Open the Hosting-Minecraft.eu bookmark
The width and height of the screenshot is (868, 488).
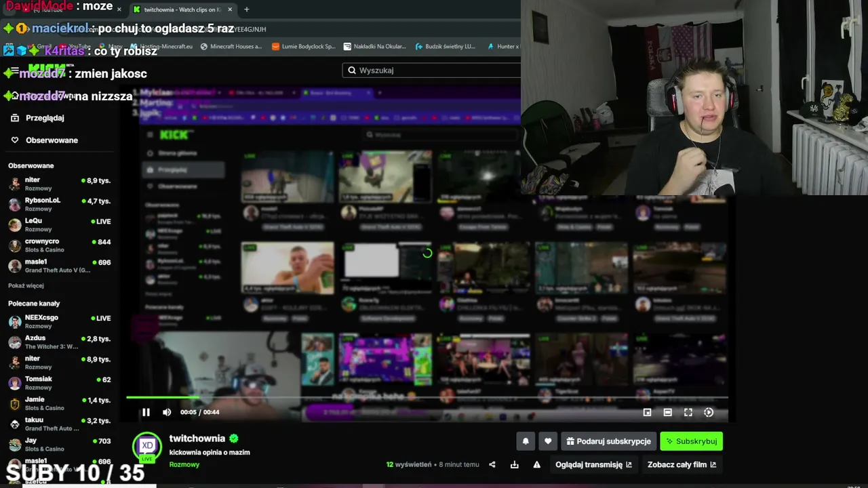point(161,47)
